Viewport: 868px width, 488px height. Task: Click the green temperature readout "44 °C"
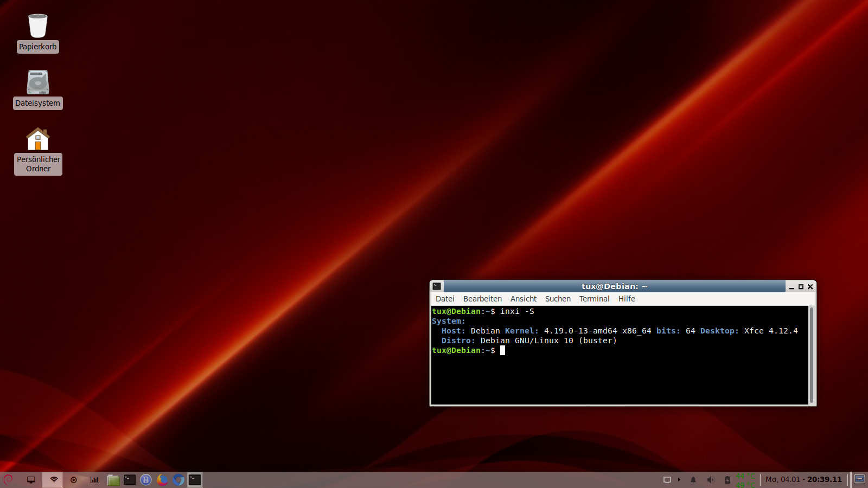pyautogui.click(x=745, y=477)
